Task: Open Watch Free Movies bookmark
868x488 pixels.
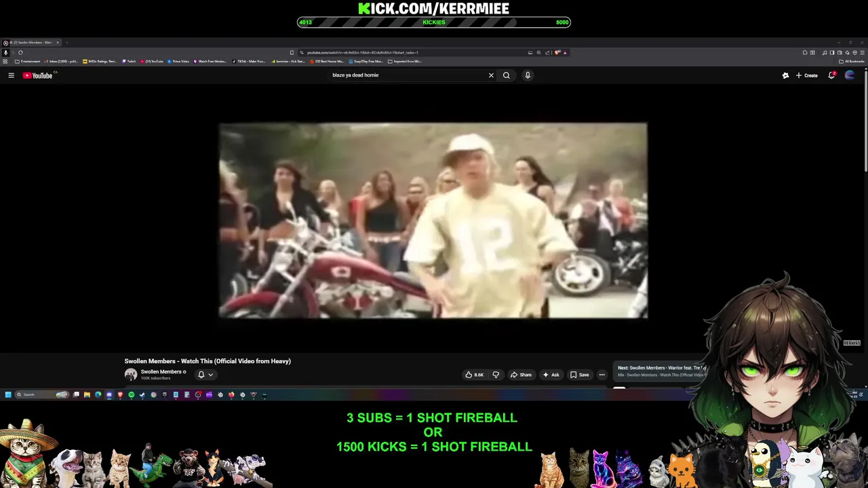Action: pos(210,61)
